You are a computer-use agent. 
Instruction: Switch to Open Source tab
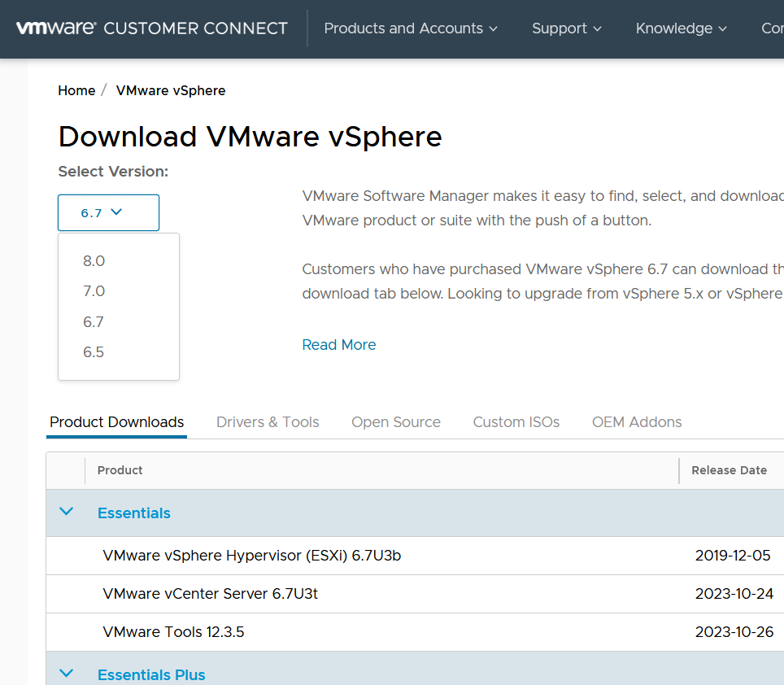pyautogui.click(x=396, y=422)
